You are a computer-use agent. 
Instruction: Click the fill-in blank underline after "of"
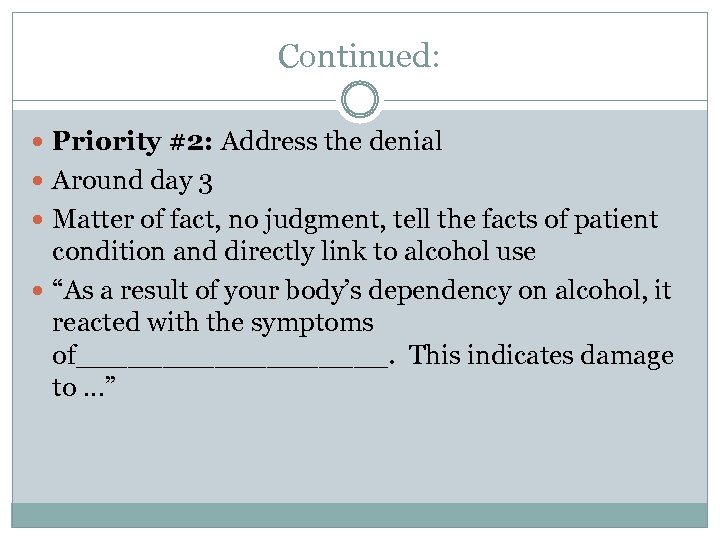tap(232, 357)
